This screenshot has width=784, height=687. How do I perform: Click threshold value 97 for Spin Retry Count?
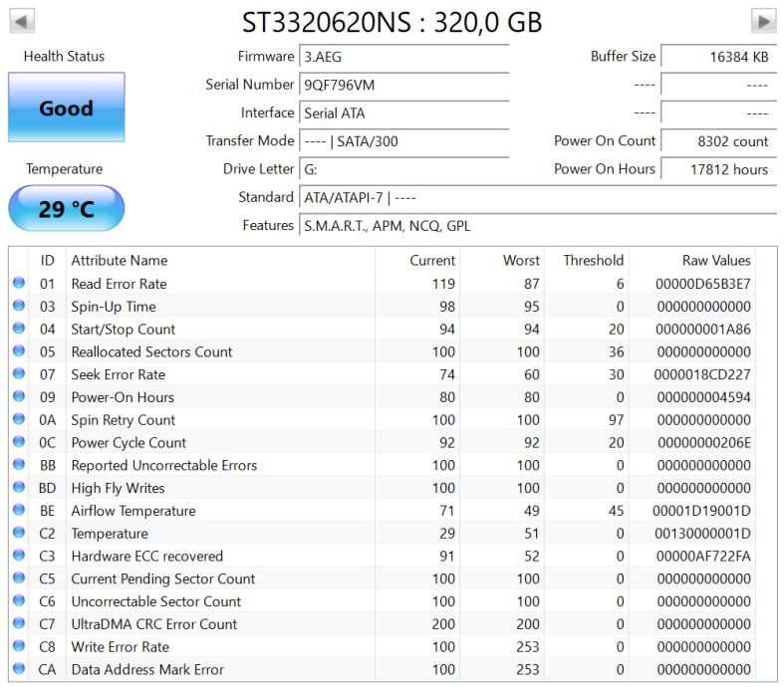(616, 420)
